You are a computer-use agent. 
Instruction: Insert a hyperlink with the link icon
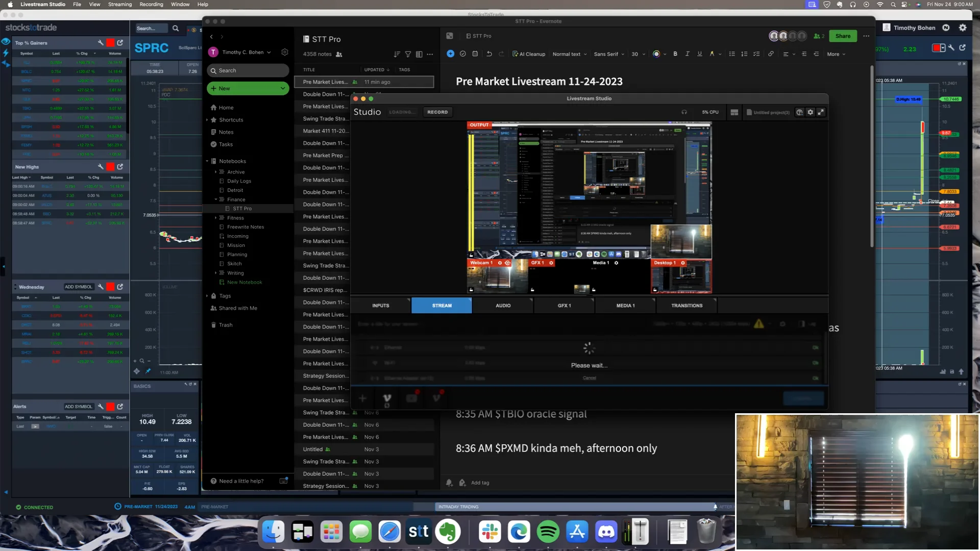771,54
